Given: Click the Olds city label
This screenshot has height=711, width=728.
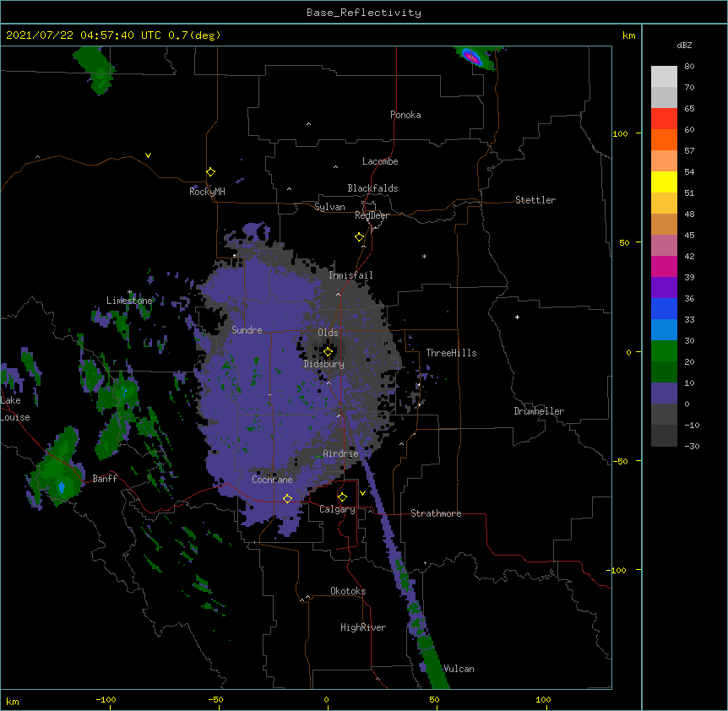Looking at the screenshot, I should coord(328,333).
